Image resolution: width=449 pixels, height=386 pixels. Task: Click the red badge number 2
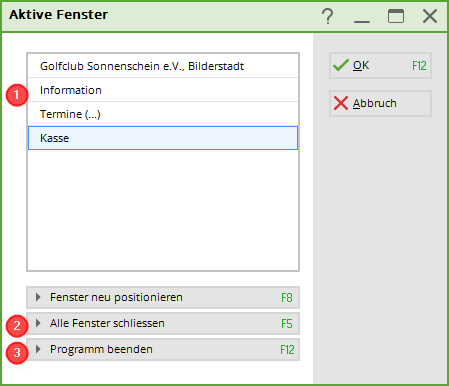(x=17, y=326)
